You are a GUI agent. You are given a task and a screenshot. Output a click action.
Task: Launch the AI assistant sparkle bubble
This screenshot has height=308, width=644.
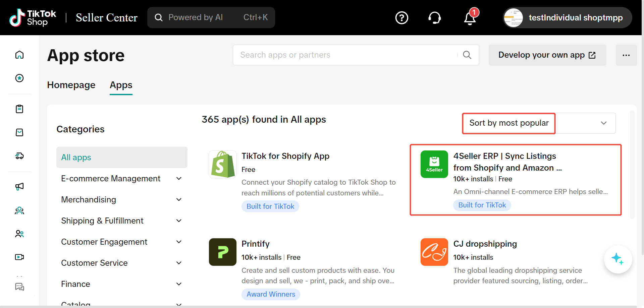(618, 259)
